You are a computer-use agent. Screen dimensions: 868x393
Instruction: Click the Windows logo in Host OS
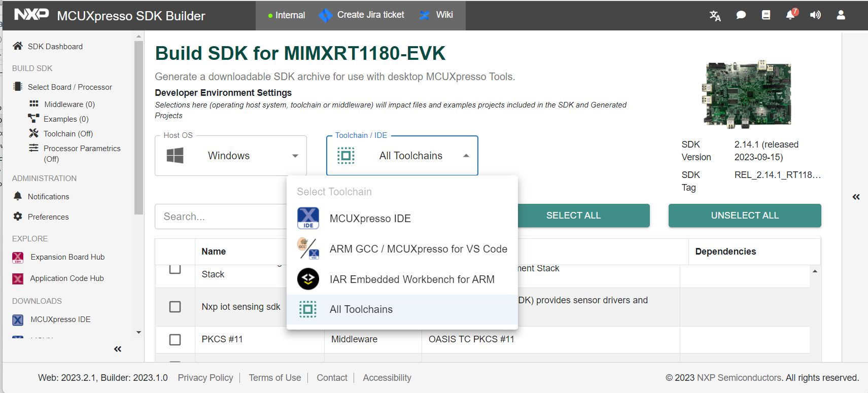[x=175, y=156]
